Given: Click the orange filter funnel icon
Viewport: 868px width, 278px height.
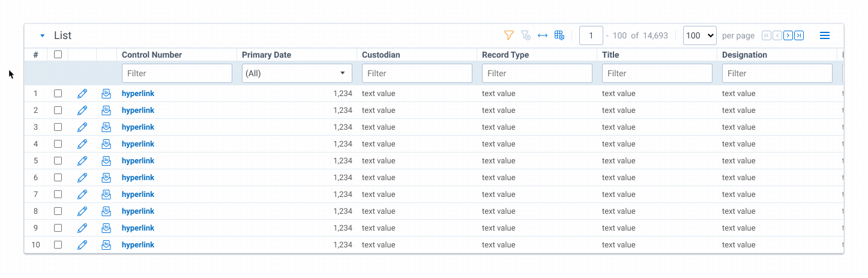Looking at the screenshot, I should [x=509, y=35].
